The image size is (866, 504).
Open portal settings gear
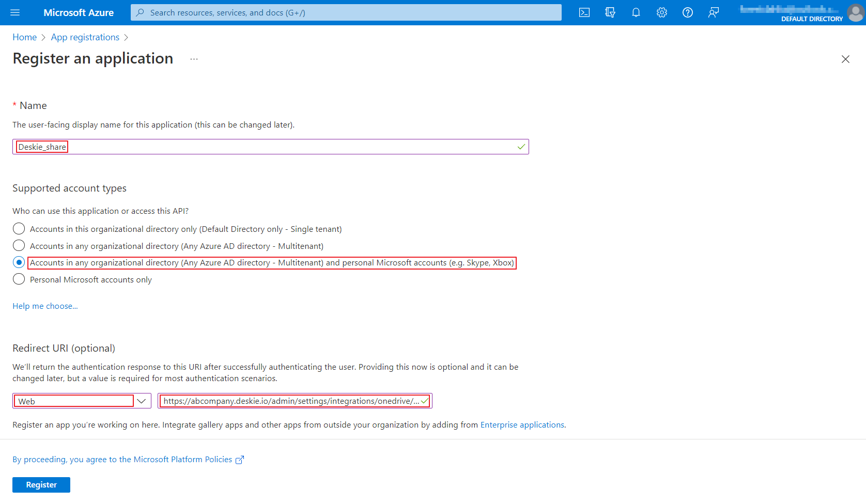pyautogui.click(x=662, y=12)
